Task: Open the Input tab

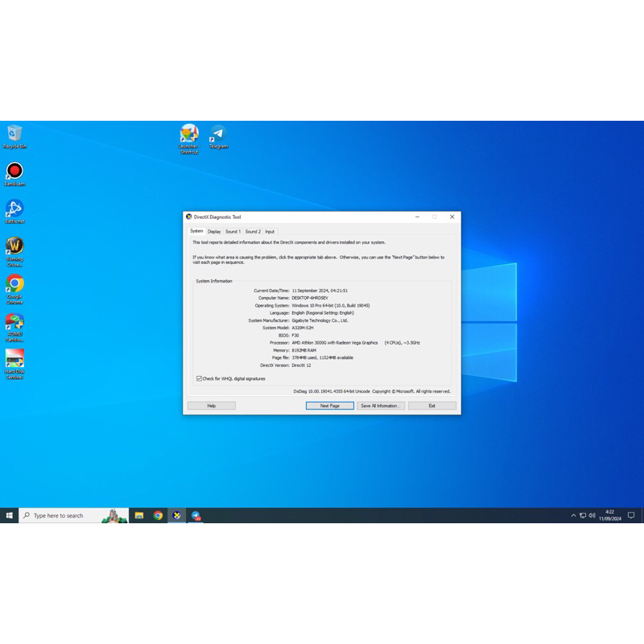Action: tap(270, 231)
